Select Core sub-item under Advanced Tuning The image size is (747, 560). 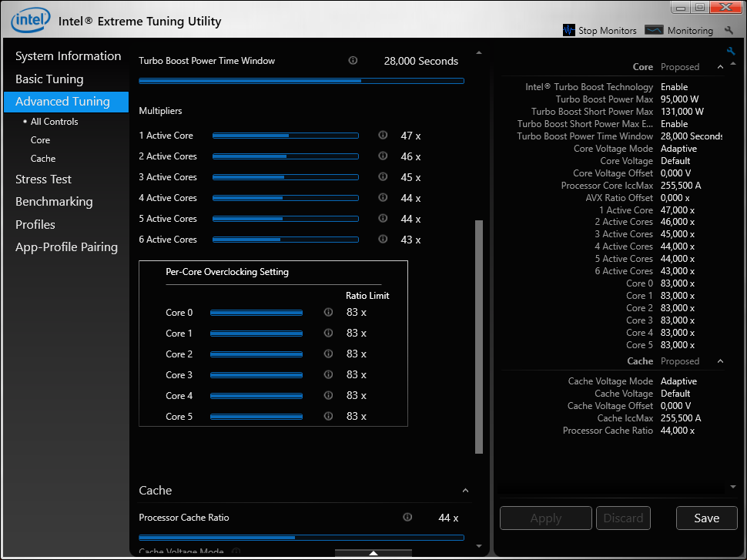41,140
